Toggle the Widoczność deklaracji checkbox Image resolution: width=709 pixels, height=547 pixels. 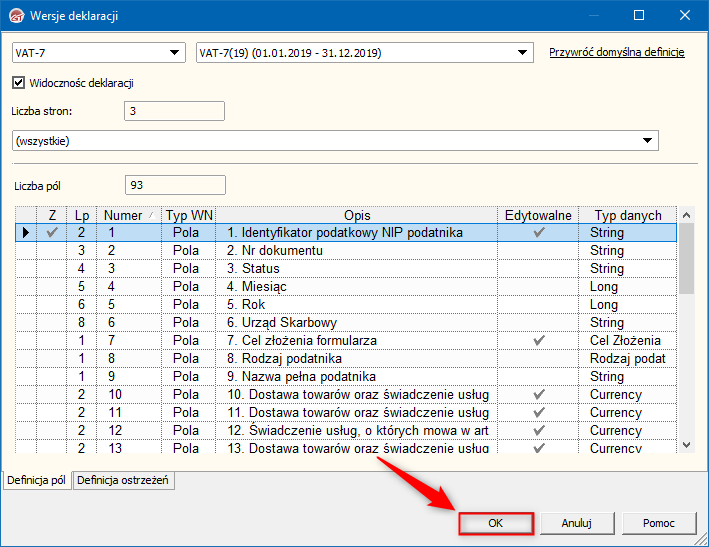[19, 83]
